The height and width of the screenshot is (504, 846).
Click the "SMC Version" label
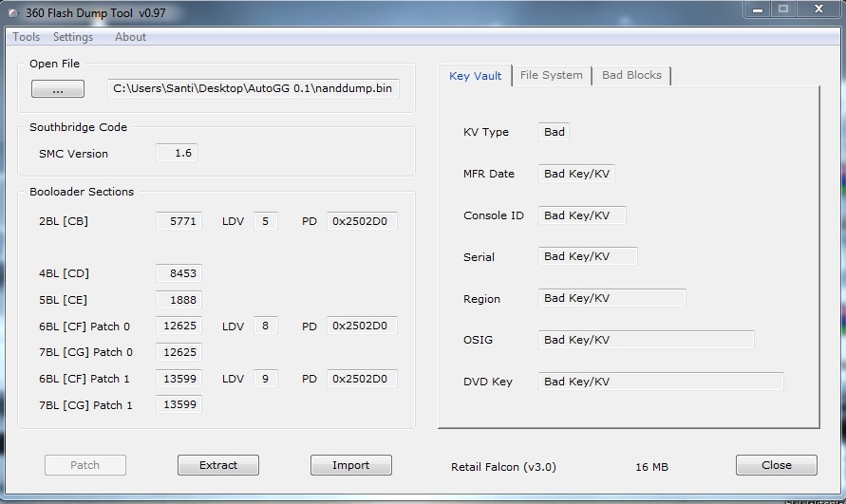click(73, 154)
